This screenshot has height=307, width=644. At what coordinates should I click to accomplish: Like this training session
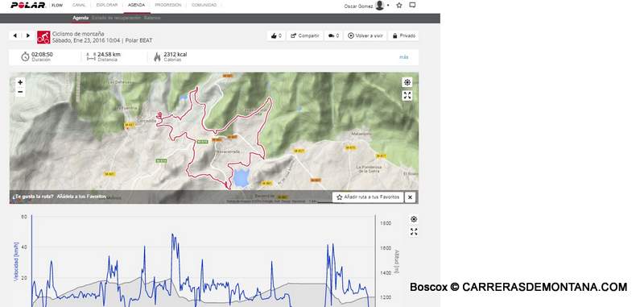276,35
